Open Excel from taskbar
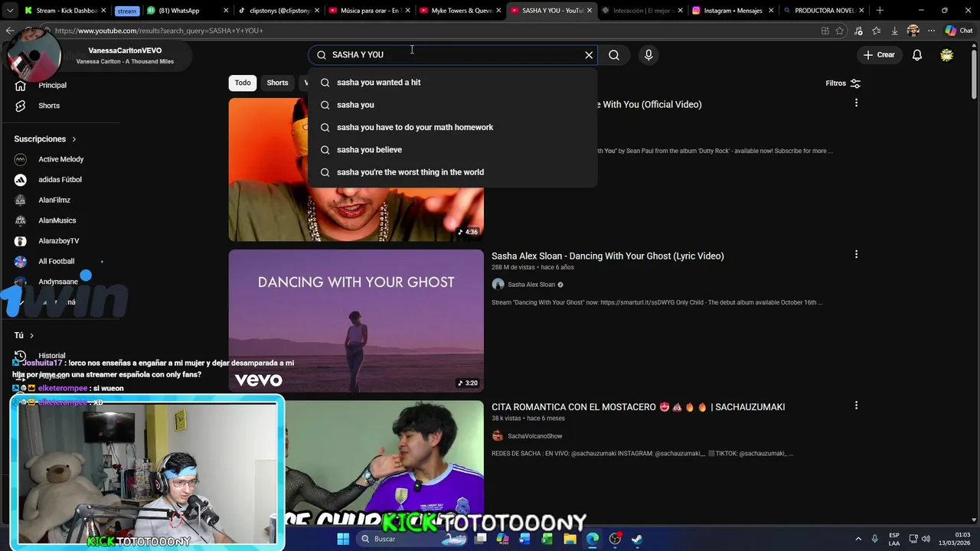Viewport: 980px width, 551px height. pyautogui.click(x=547, y=539)
